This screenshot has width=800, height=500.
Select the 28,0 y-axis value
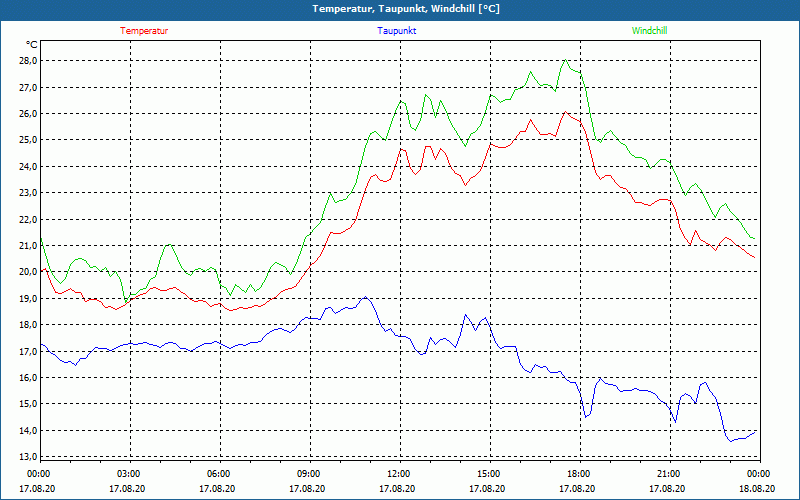28,61
